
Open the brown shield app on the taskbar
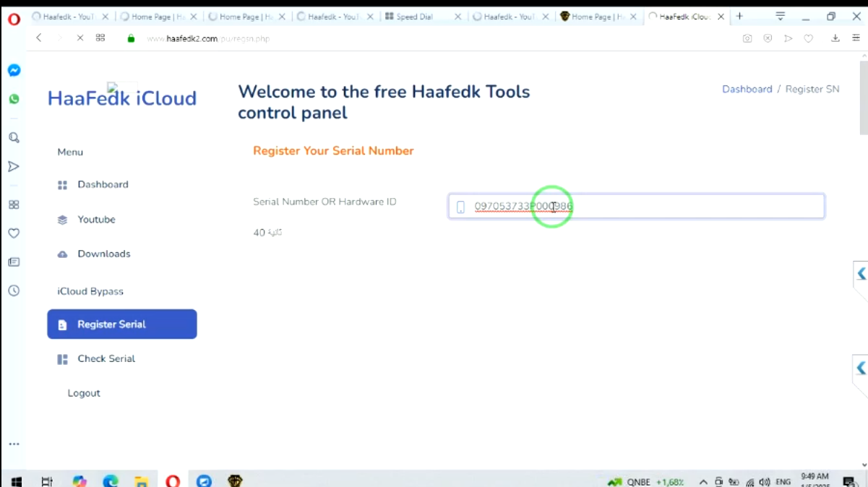[x=235, y=480]
